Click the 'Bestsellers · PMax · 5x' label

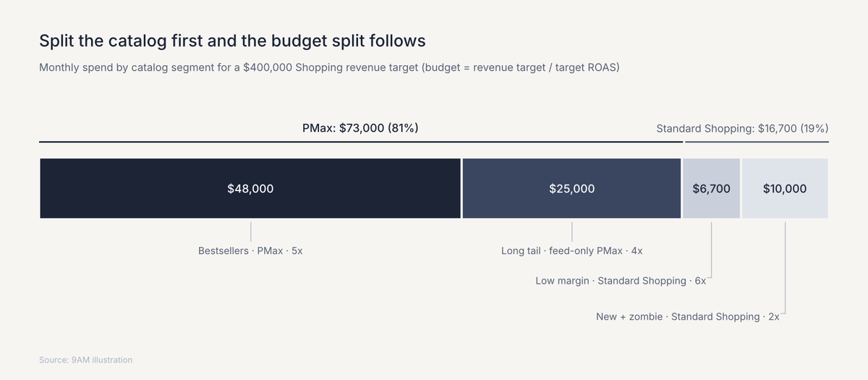click(250, 251)
